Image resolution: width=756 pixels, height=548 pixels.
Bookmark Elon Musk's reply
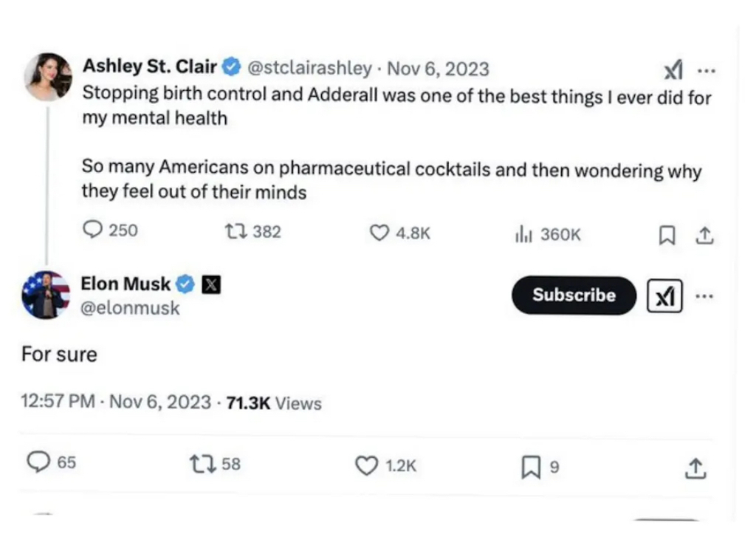[x=531, y=467]
